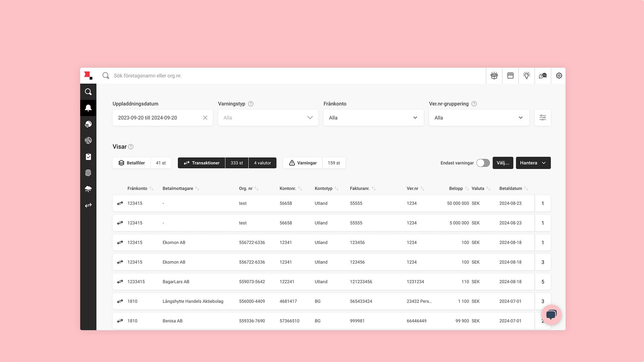Click the store icon in top bar
644x362 pixels.
tap(510, 76)
